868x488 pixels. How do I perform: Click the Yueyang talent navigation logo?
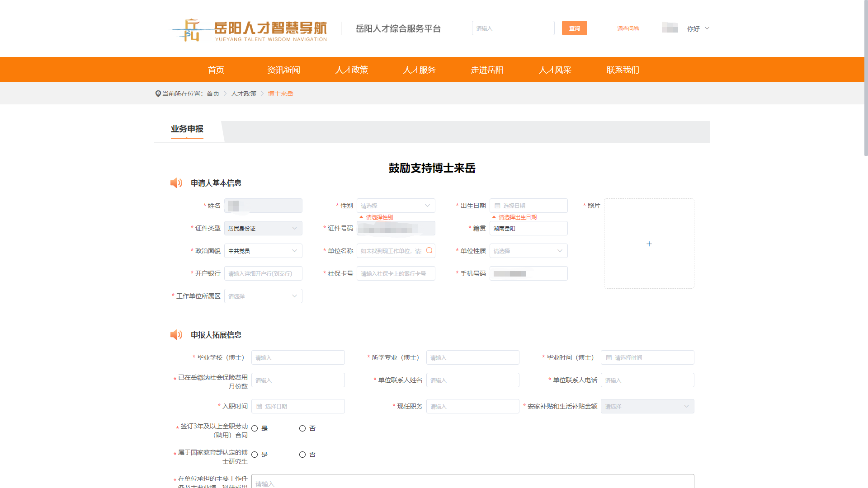point(249,29)
